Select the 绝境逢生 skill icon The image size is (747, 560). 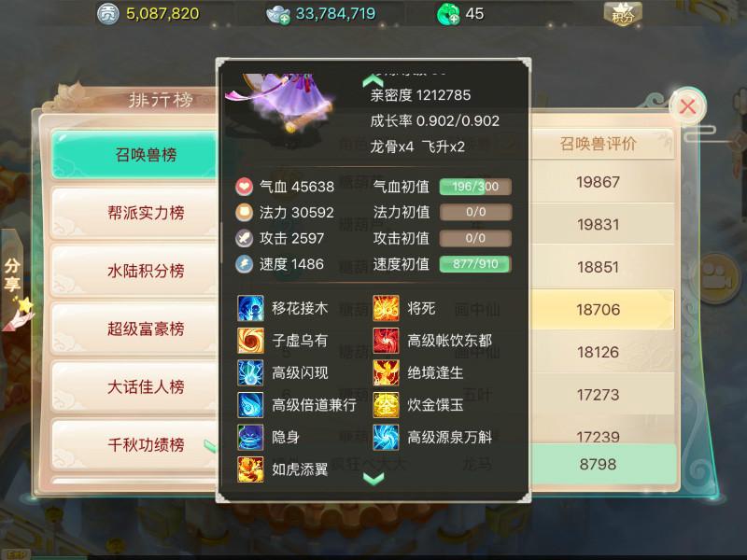(x=386, y=372)
